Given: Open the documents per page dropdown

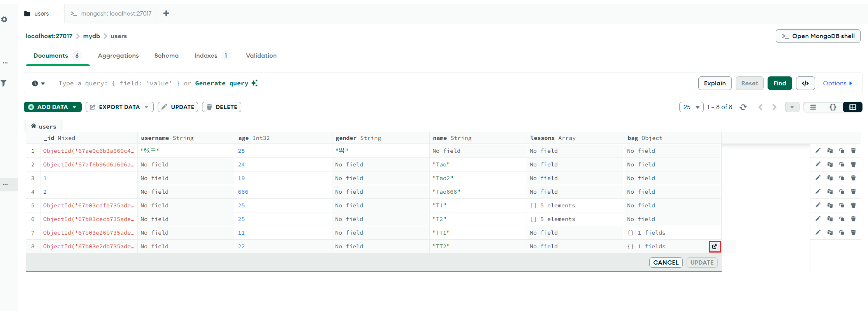Looking at the screenshot, I should [x=691, y=107].
